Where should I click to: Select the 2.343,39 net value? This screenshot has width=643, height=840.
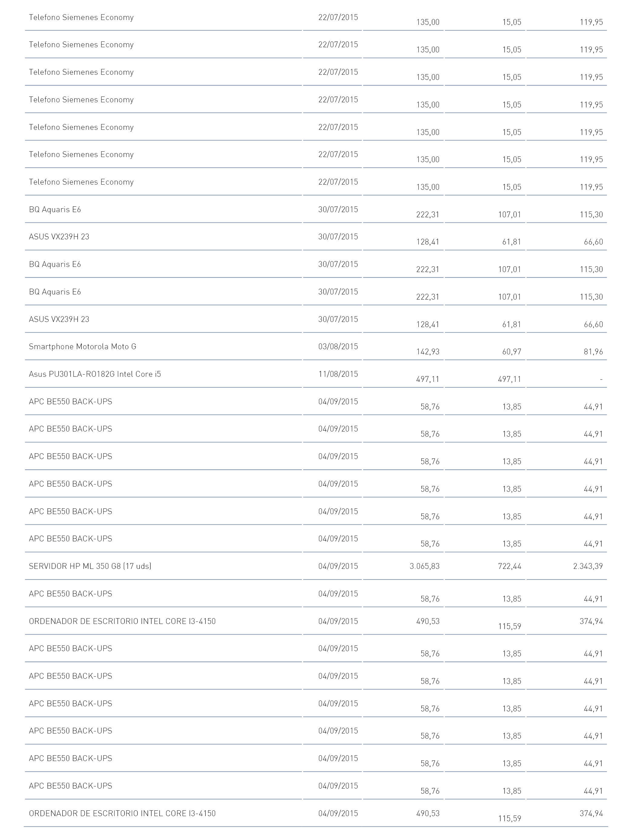tap(588, 566)
